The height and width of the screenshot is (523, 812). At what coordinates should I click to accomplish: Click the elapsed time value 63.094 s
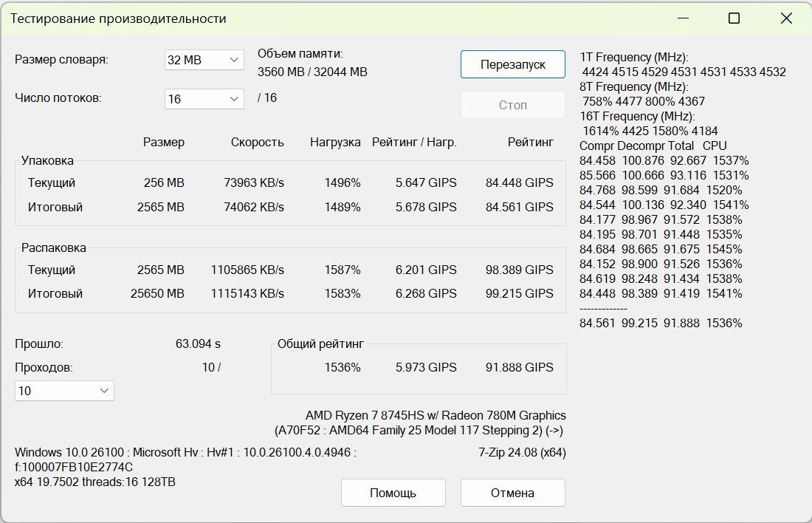pos(198,343)
